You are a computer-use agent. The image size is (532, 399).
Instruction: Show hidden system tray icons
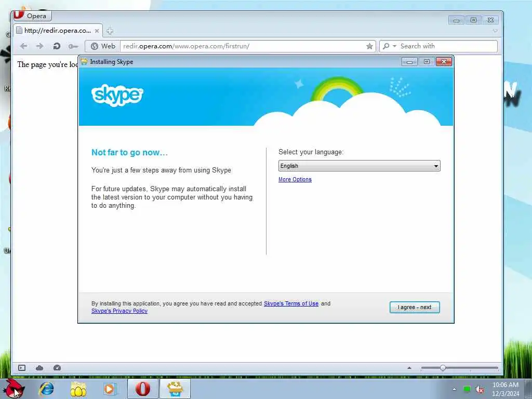pos(454,389)
